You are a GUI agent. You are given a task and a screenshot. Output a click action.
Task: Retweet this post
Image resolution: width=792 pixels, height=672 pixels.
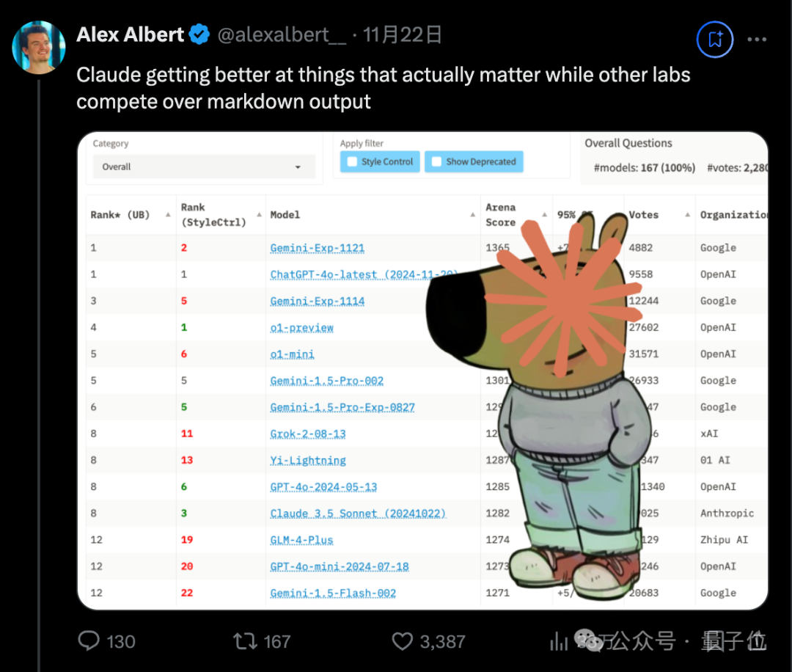coord(242,641)
